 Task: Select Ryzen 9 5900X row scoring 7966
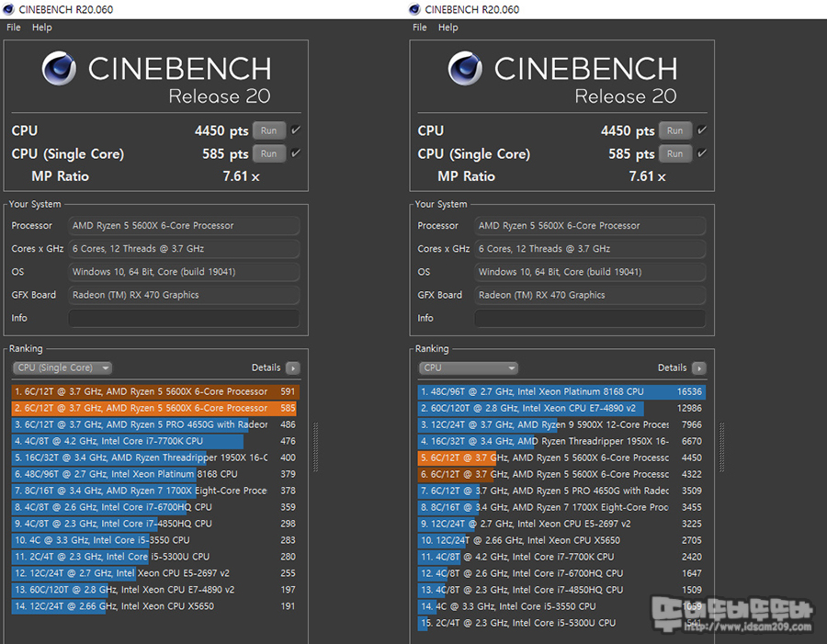tap(561, 424)
